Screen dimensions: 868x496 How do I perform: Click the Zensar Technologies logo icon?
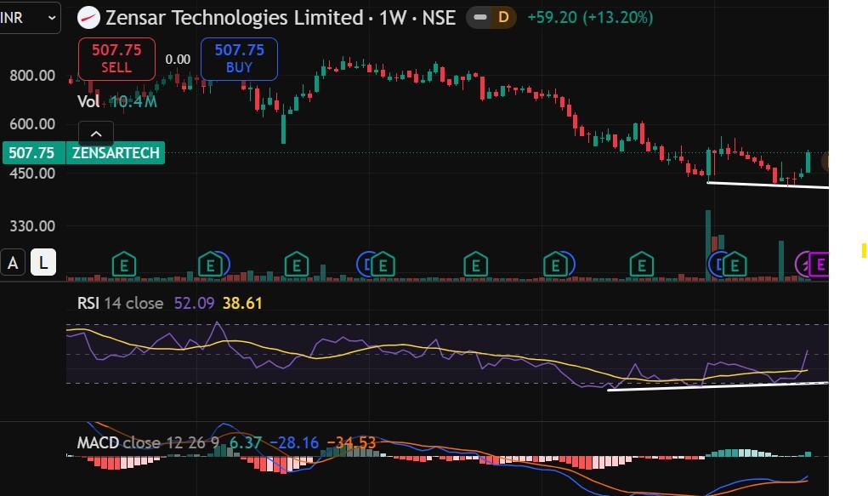(88, 18)
